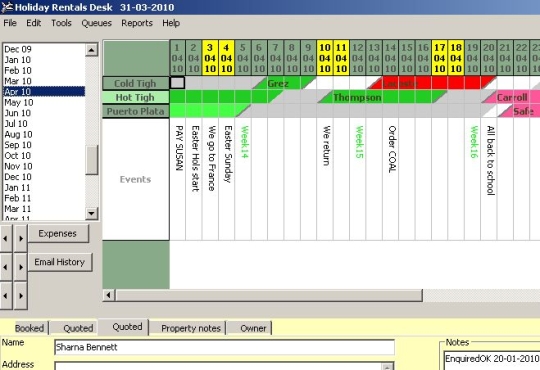Click month list scroll down arrow
The height and width of the screenshot is (370, 540).
click(91, 214)
